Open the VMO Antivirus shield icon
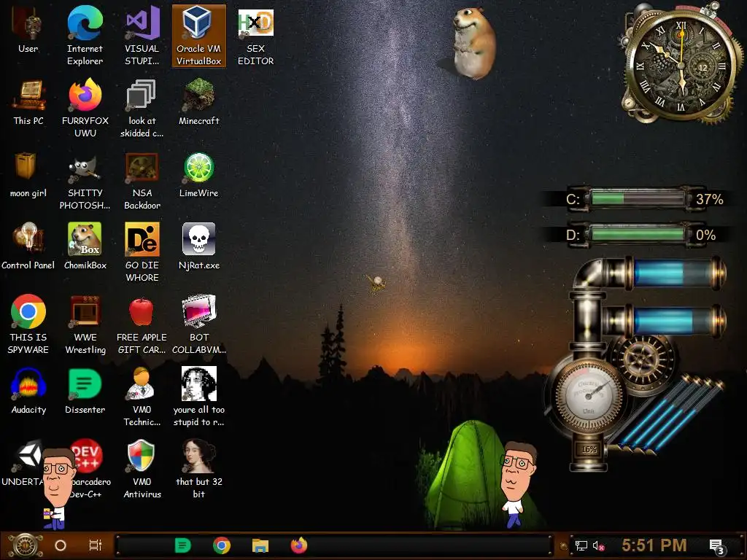Viewport: 747px width, 560px height. coord(142,469)
